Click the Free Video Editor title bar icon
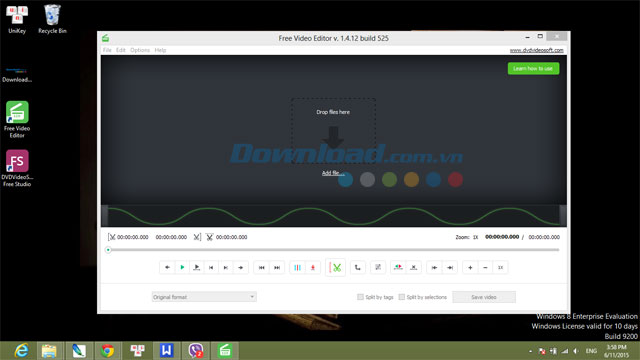Viewport: 640px width, 360px height. click(105, 38)
